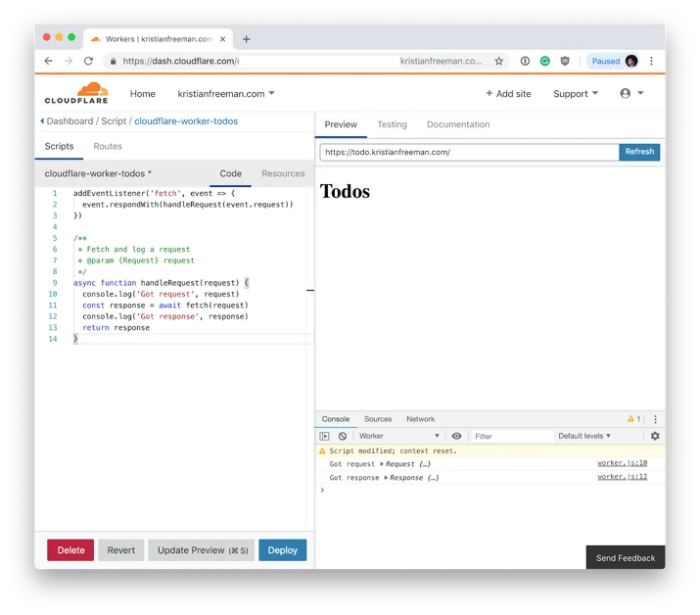
Task: Go to Dashboard breadcrumb link
Action: (x=70, y=121)
